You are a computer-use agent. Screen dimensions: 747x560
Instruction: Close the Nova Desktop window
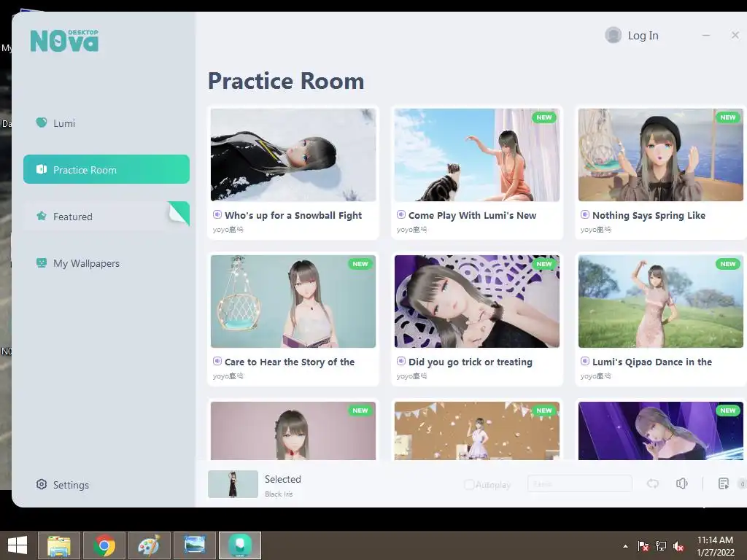click(x=735, y=35)
